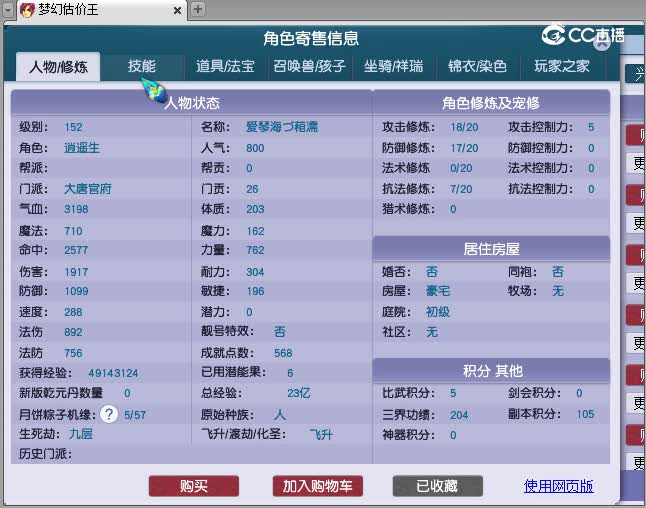The image size is (646, 508).
Task: Open the tab list dropdown arrow
Action: [8, 9]
